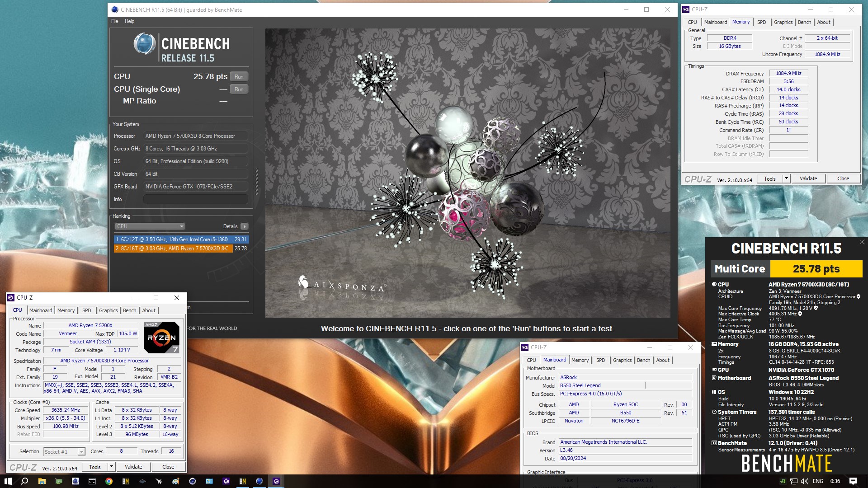Click the 0:36 taskbar clock
The image size is (868, 488).
pyautogui.click(x=835, y=481)
